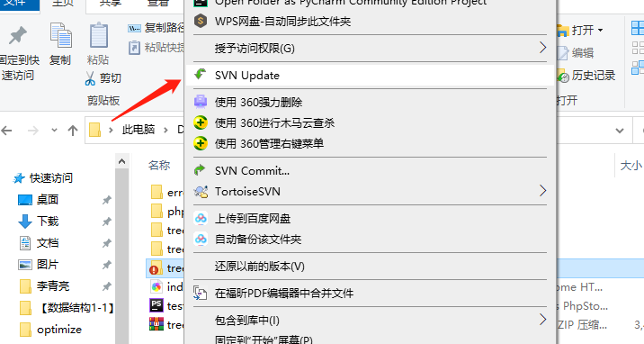
Task: Open recent locations dropdown arrow
Action: coord(54,131)
